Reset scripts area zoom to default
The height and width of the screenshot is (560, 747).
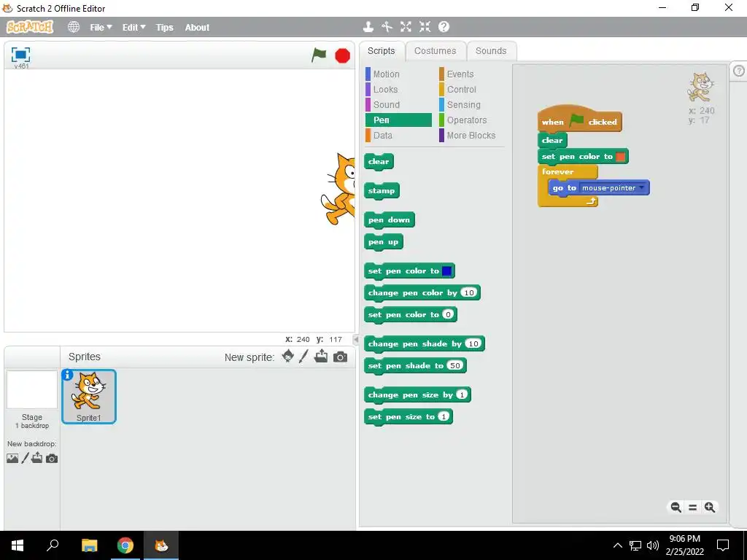pos(693,507)
